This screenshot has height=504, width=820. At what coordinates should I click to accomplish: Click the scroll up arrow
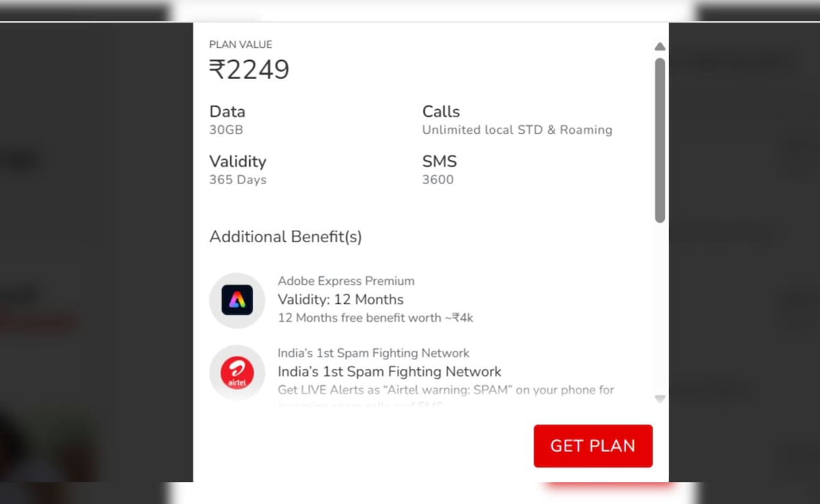click(659, 46)
